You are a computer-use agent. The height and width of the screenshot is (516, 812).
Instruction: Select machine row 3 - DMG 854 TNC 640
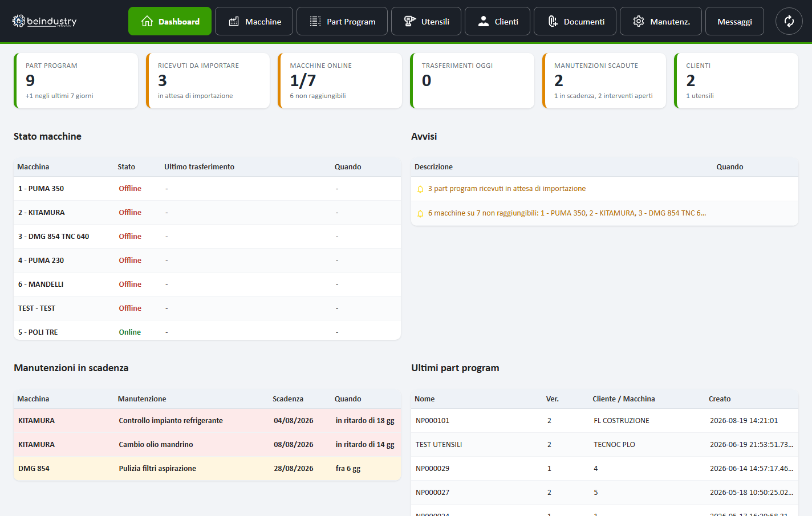[207, 236]
